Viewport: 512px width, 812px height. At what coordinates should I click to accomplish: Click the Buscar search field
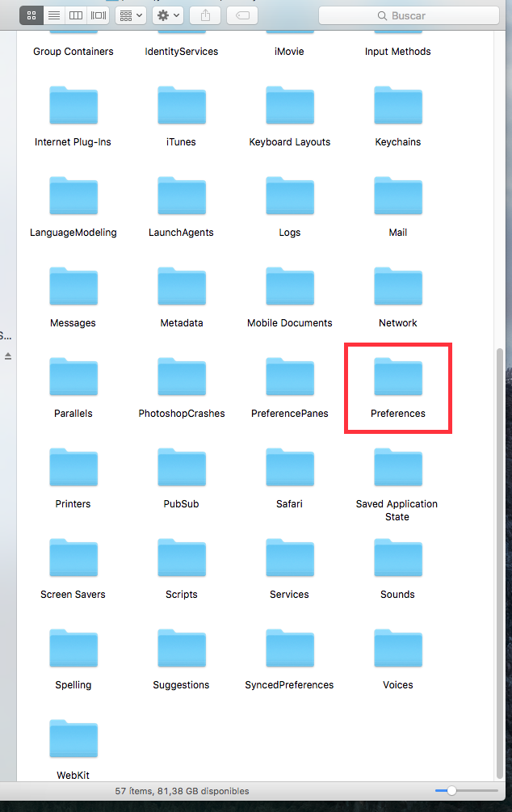407,15
